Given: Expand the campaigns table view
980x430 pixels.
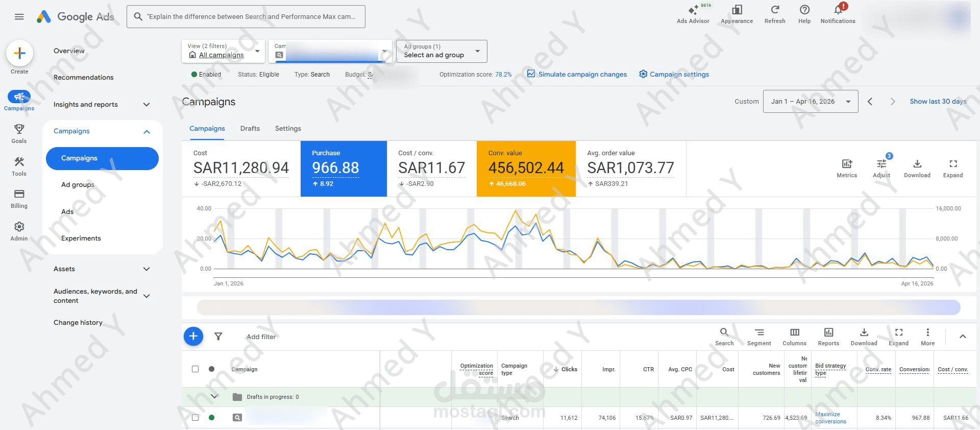Looking at the screenshot, I should click(899, 337).
